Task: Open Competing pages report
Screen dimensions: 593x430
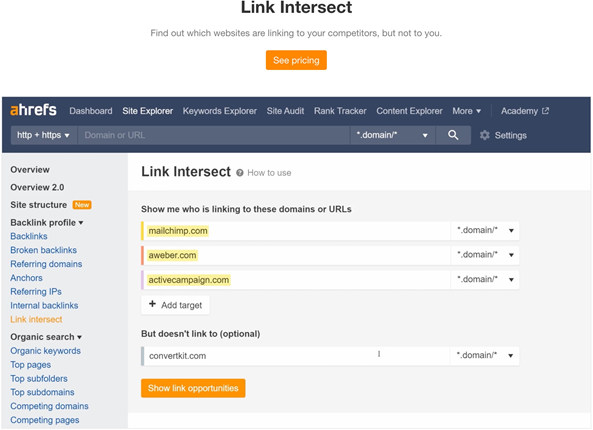Action: click(x=45, y=420)
